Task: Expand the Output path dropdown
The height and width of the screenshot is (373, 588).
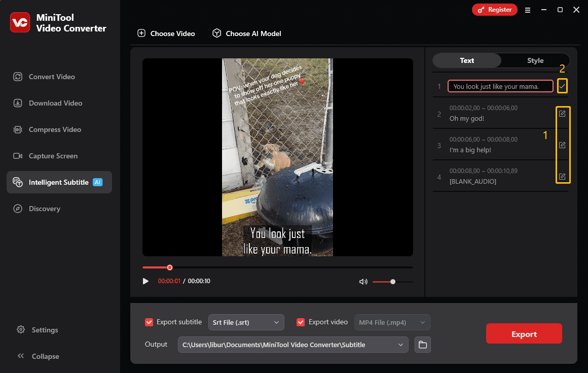Action: pyautogui.click(x=293, y=345)
